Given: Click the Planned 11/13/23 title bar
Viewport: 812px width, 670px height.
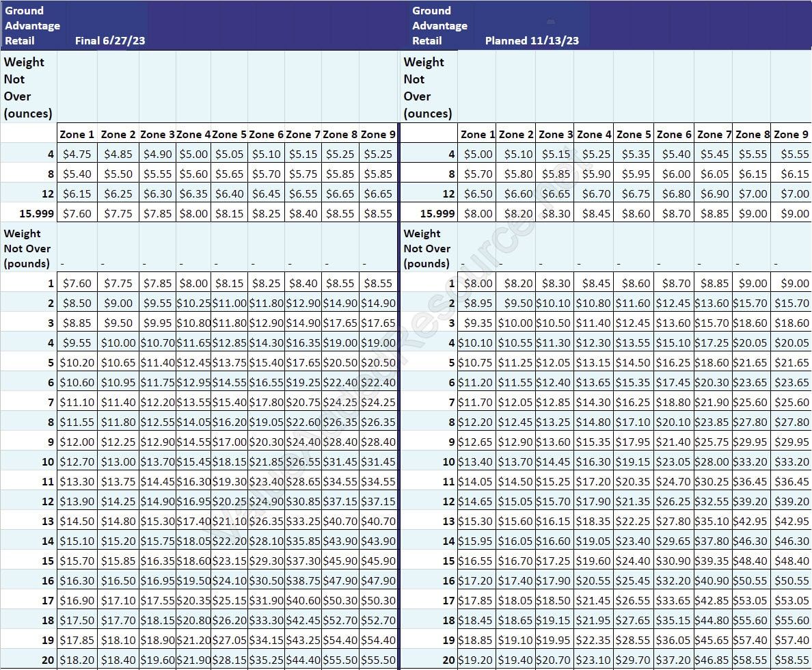Looking at the screenshot, I should (x=533, y=40).
